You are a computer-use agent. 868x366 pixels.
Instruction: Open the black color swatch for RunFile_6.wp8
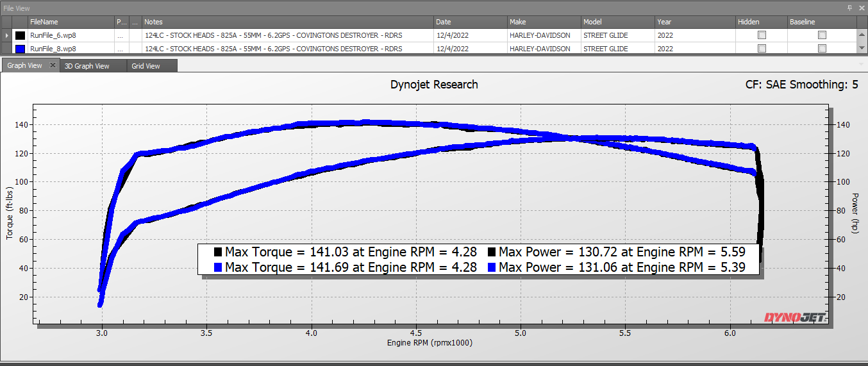(x=21, y=35)
